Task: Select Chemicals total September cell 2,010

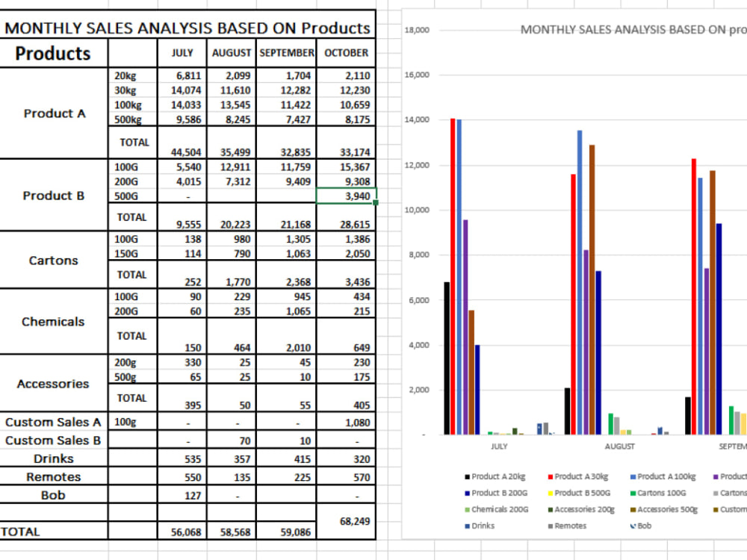Action: (x=286, y=336)
